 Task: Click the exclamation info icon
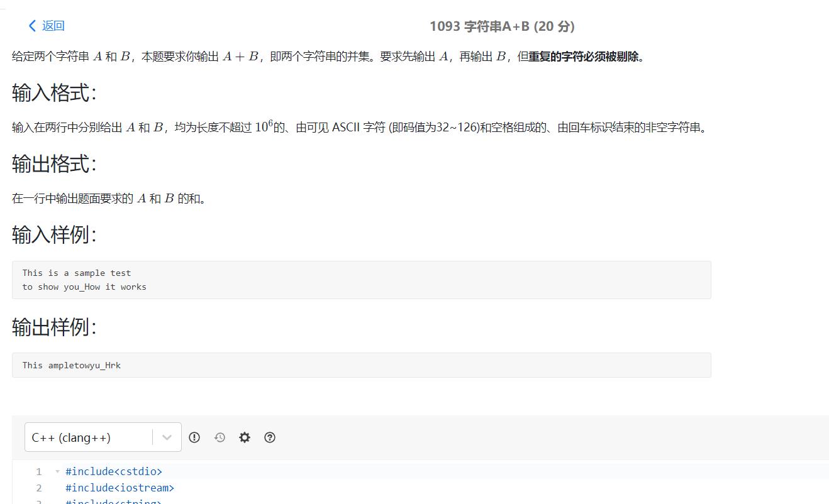[194, 437]
